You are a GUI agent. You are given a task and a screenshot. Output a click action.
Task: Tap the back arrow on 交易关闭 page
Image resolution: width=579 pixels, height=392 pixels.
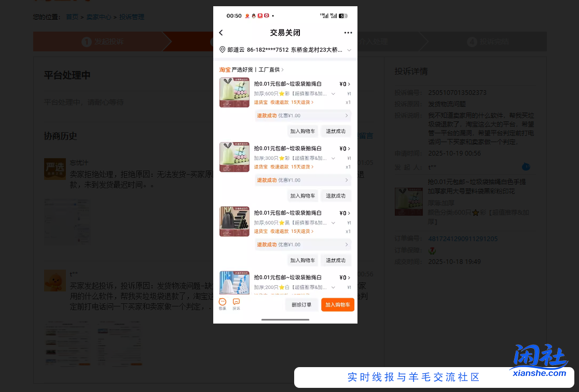(220, 32)
